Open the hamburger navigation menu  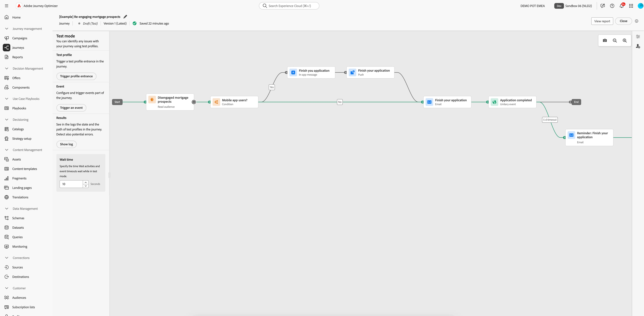tap(6, 6)
